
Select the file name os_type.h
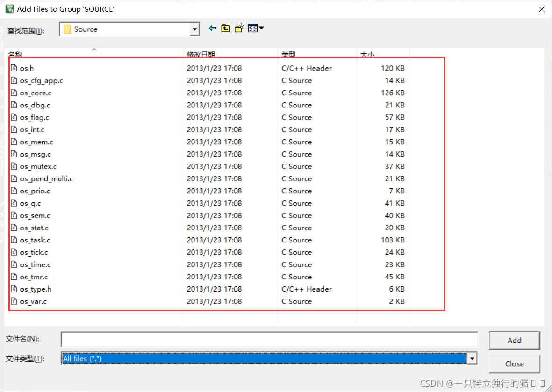coord(36,289)
